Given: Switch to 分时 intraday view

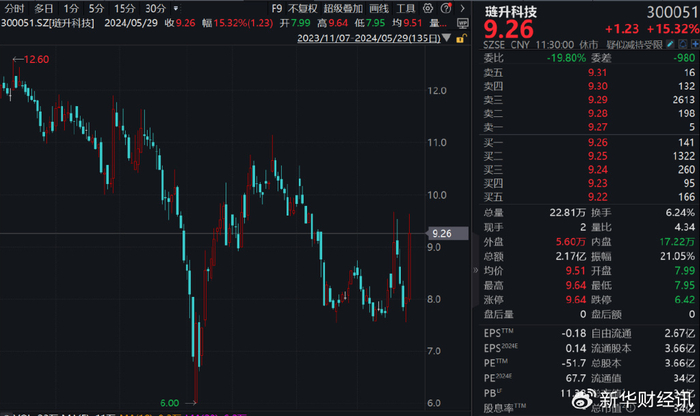Looking at the screenshot, I should tap(14, 8).
